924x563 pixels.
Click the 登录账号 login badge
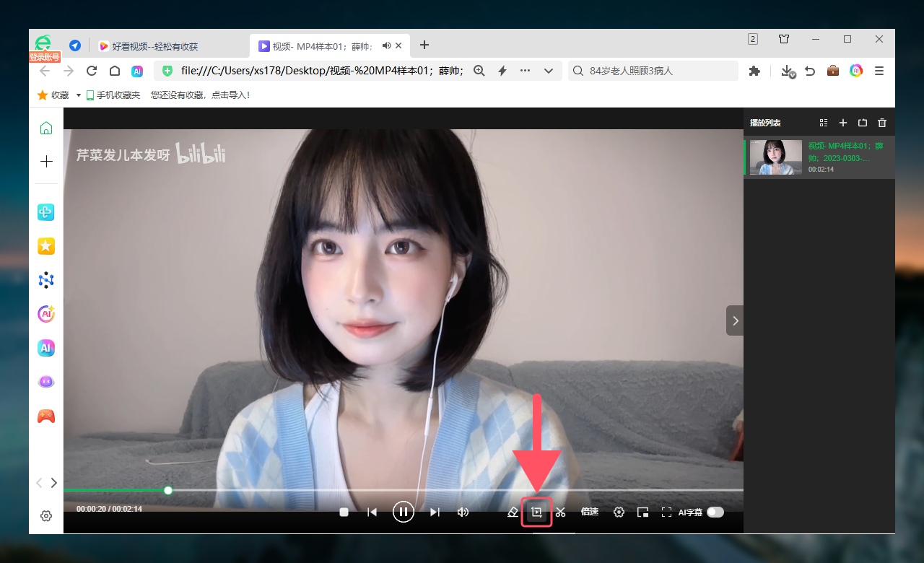[x=45, y=57]
